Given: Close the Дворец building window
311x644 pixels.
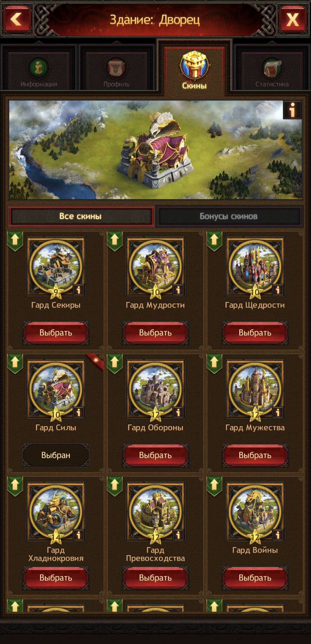Looking at the screenshot, I should (x=292, y=20).
